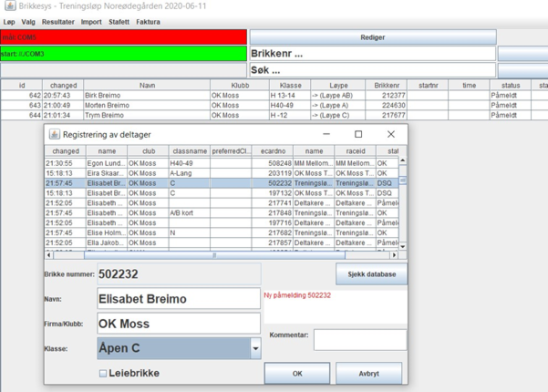Click the Java icon in the Registrering dialog title
Image resolution: width=548 pixels, height=392 pixels.
point(54,134)
